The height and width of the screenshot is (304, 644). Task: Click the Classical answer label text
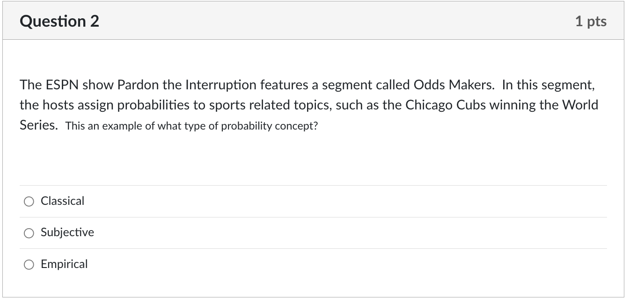click(x=62, y=201)
